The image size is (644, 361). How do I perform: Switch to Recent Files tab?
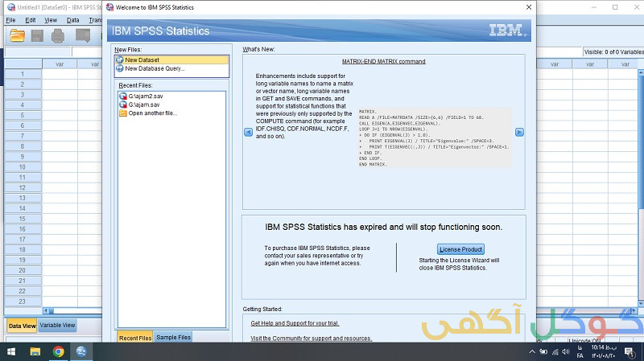135,338
